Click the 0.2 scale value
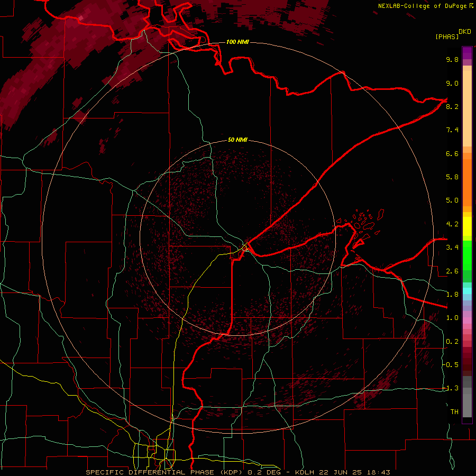This screenshot has width=476, height=476. (452, 342)
